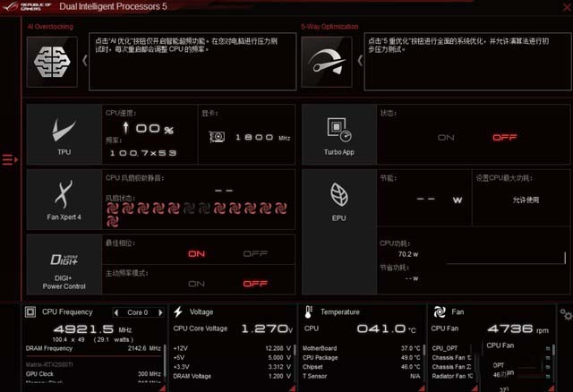Screen dimensions: 573x392
Task: Open the Fan Xpert 4 module
Action: (x=64, y=200)
